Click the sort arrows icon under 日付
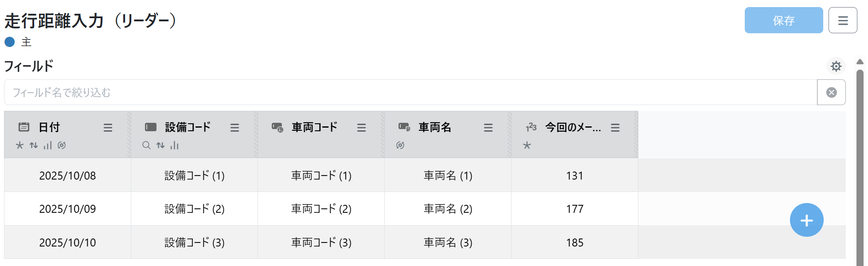 34,145
